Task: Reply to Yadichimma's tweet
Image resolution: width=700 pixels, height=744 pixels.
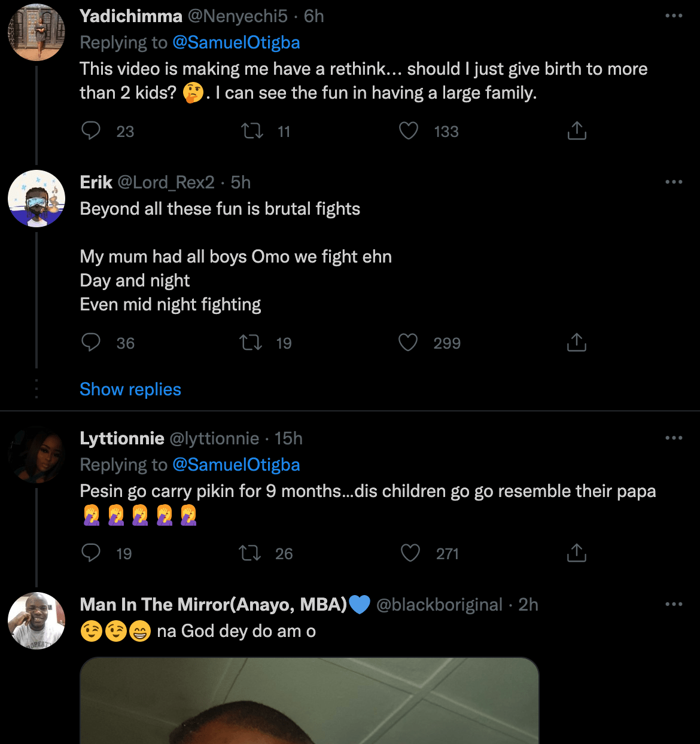Action: pyautogui.click(x=91, y=130)
